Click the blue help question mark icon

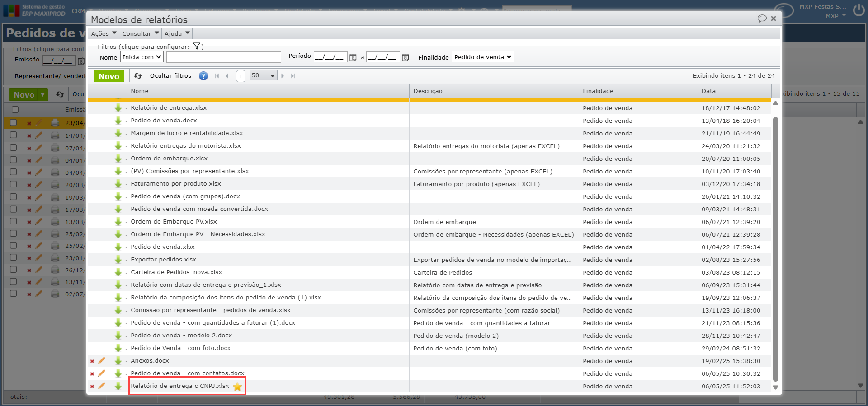point(203,76)
